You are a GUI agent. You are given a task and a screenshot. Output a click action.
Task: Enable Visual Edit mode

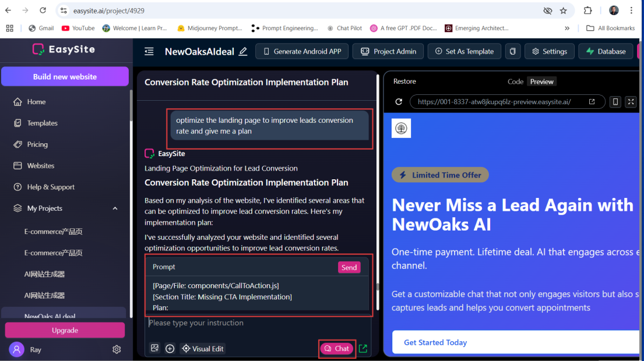pyautogui.click(x=203, y=348)
